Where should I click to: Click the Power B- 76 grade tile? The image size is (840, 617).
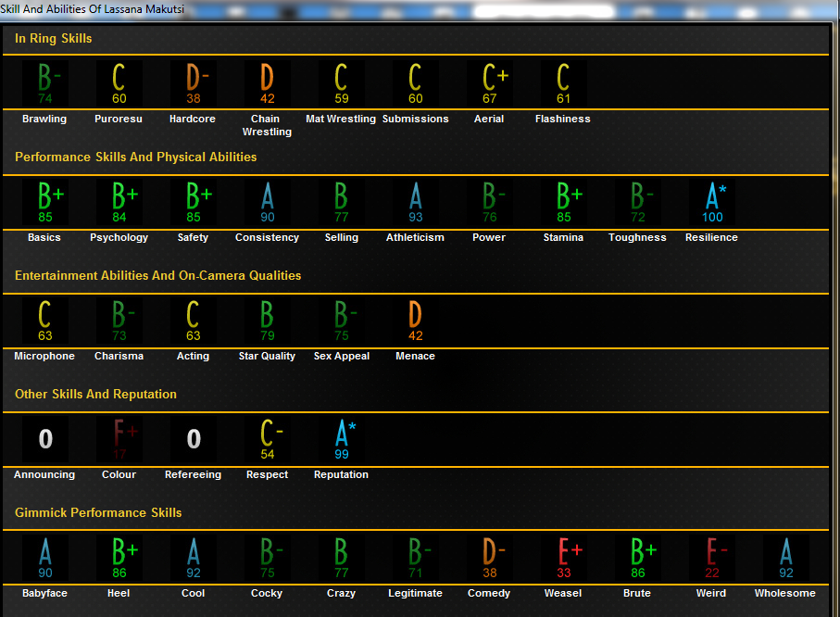point(490,202)
